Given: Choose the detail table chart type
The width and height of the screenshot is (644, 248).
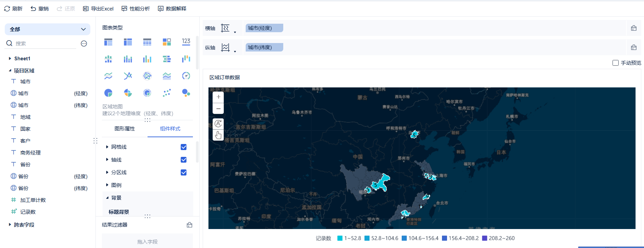Looking at the screenshot, I should tap(147, 42).
